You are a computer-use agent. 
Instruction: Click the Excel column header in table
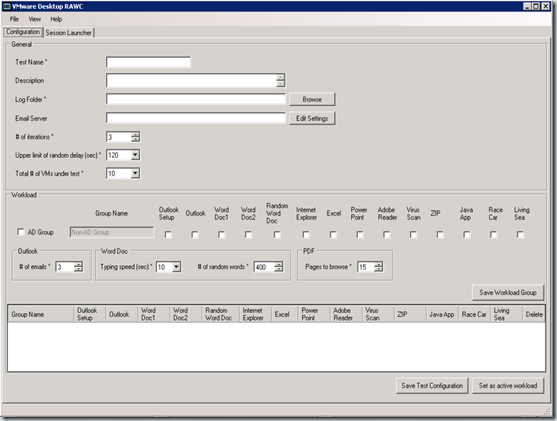tap(285, 314)
